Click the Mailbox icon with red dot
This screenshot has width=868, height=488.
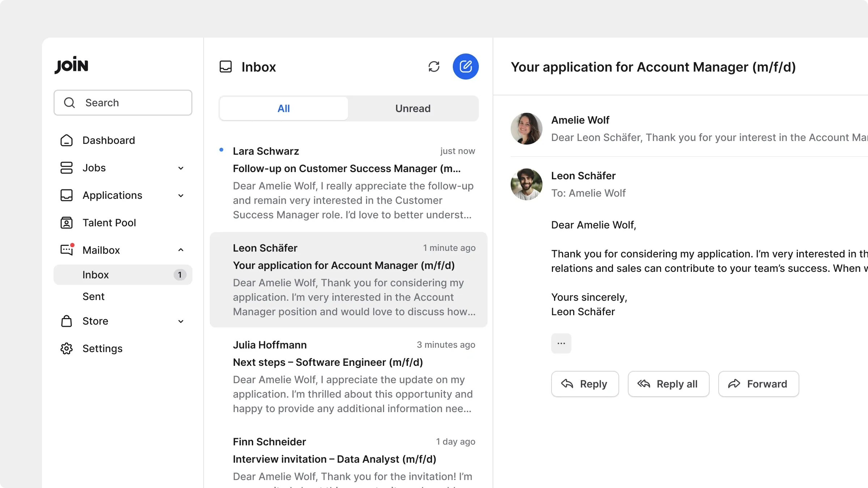tap(67, 249)
